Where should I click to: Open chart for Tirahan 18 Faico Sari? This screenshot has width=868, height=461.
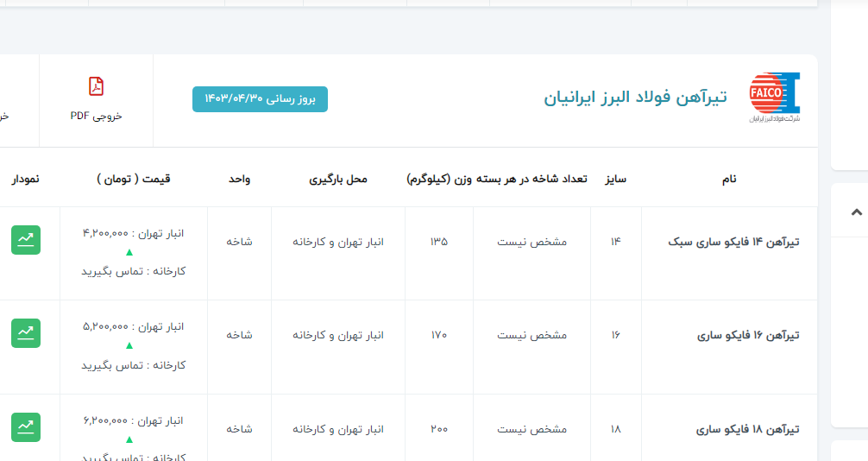coord(26,427)
